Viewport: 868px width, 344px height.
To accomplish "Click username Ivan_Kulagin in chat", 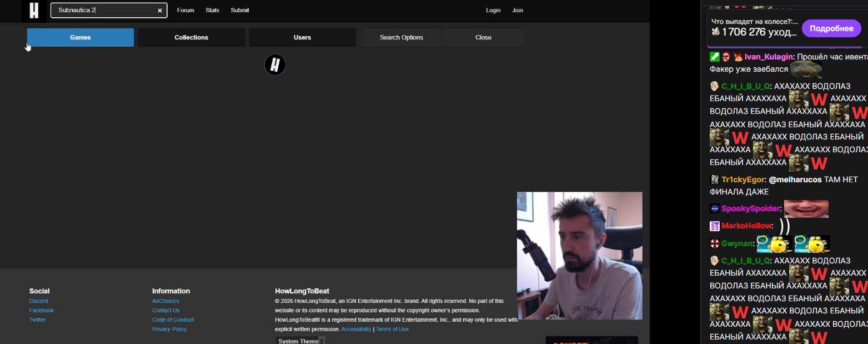I will click(x=769, y=57).
